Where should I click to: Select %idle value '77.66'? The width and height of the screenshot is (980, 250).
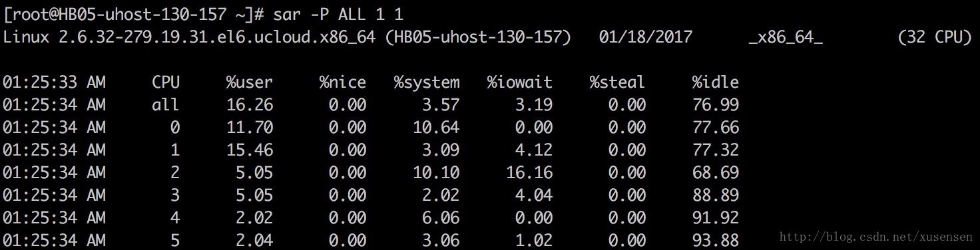tap(716, 128)
